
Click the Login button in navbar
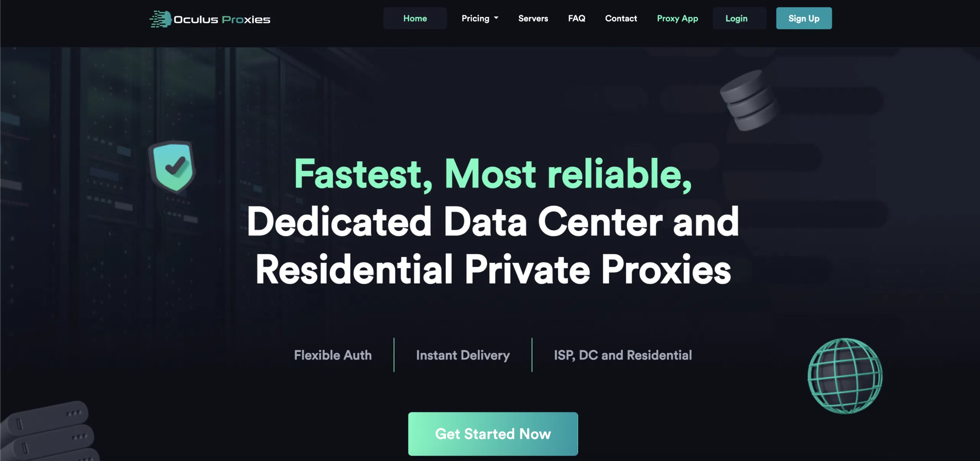(x=736, y=18)
